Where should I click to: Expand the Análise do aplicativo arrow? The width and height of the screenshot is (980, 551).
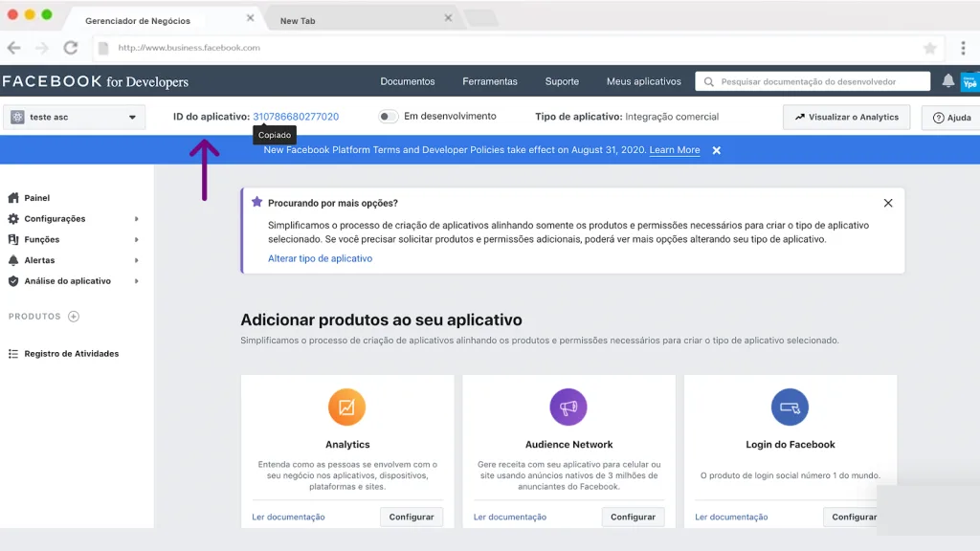coord(136,281)
